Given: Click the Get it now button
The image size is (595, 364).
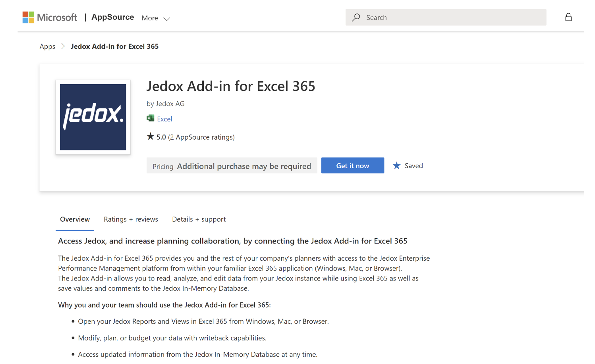Looking at the screenshot, I should pyautogui.click(x=353, y=165).
